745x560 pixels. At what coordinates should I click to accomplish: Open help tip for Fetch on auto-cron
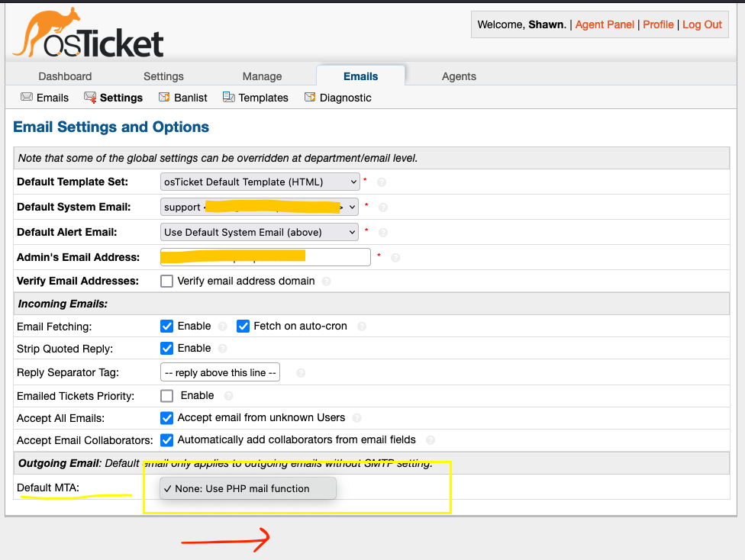click(362, 327)
